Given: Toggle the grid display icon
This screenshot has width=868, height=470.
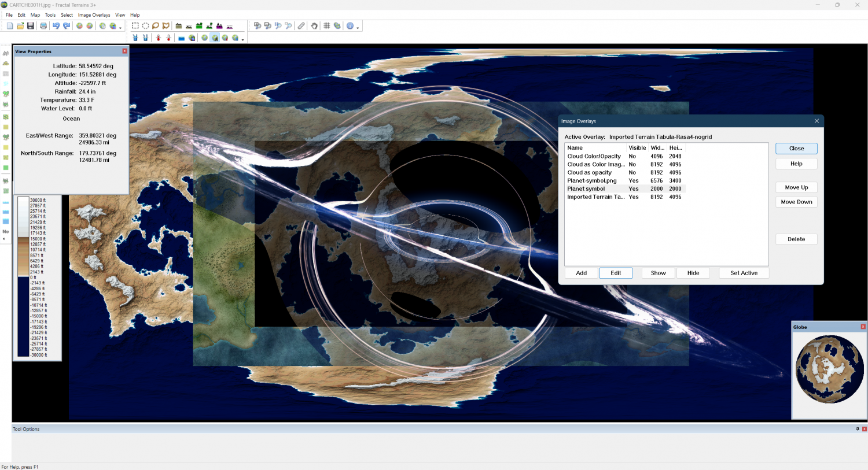Looking at the screenshot, I should (x=327, y=26).
